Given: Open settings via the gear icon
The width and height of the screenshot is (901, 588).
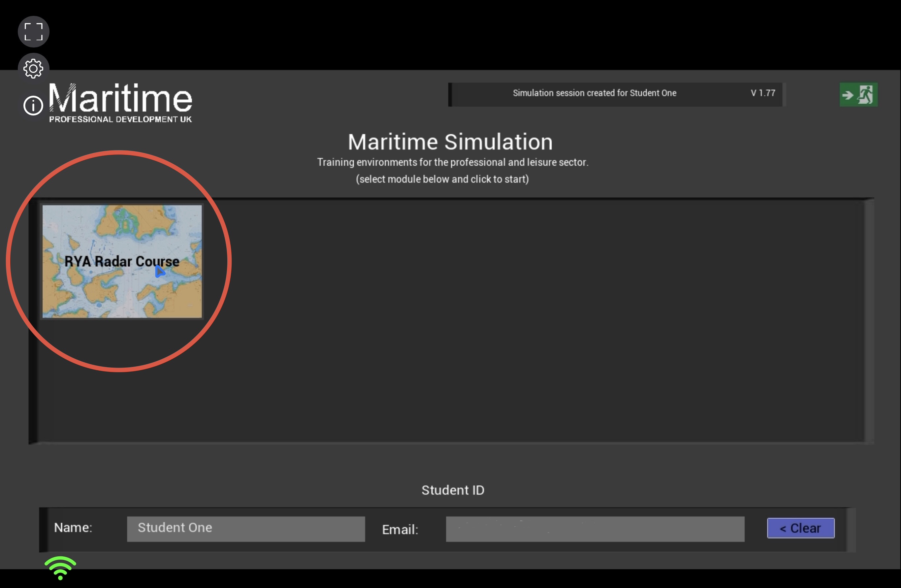Looking at the screenshot, I should [x=33, y=69].
